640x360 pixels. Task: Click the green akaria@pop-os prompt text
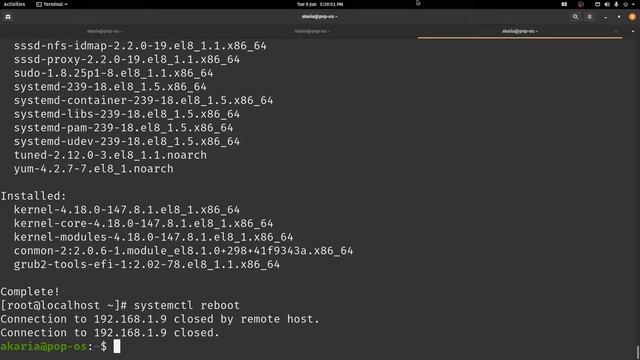click(43, 346)
